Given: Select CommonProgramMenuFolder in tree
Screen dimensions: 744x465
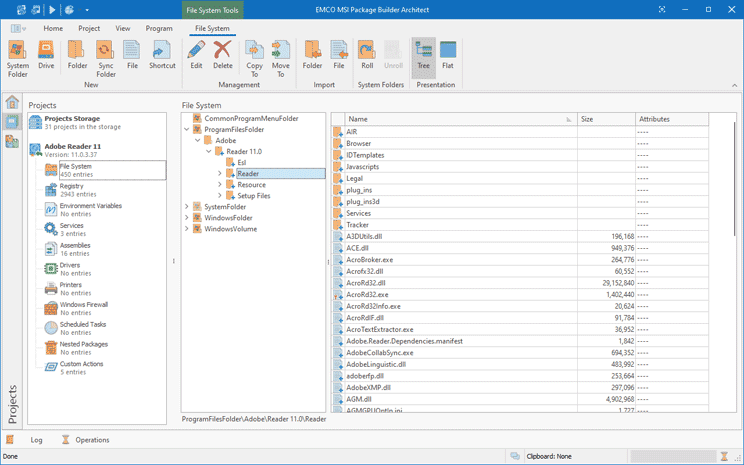Looking at the screenshot, I should 251,119.
